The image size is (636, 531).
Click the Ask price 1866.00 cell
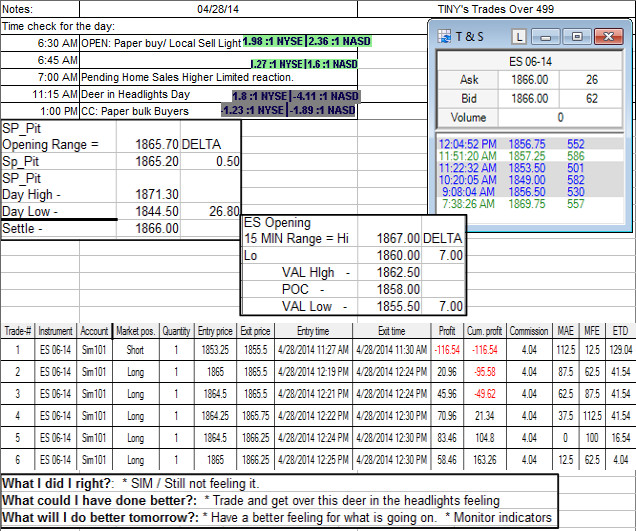coord(529,80)
